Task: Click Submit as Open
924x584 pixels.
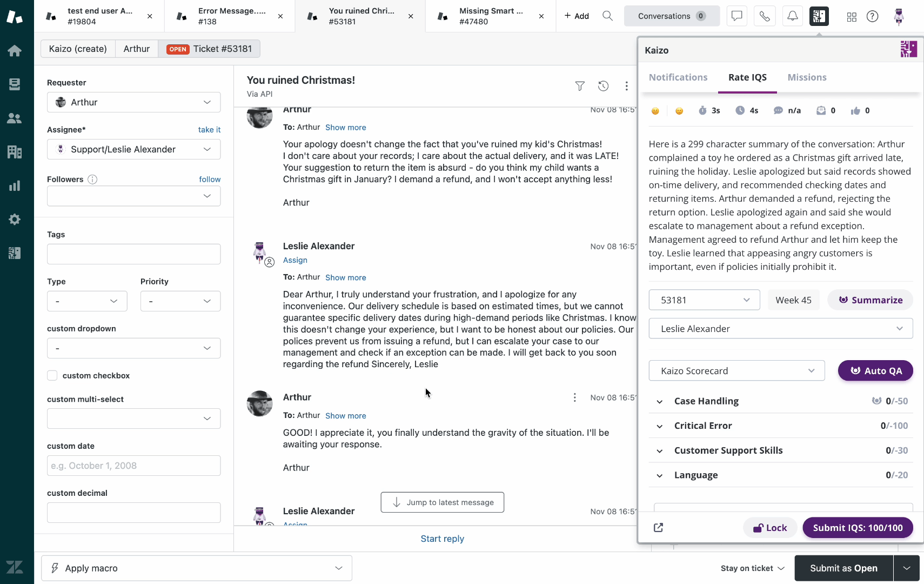Action: tap(843, 568)
